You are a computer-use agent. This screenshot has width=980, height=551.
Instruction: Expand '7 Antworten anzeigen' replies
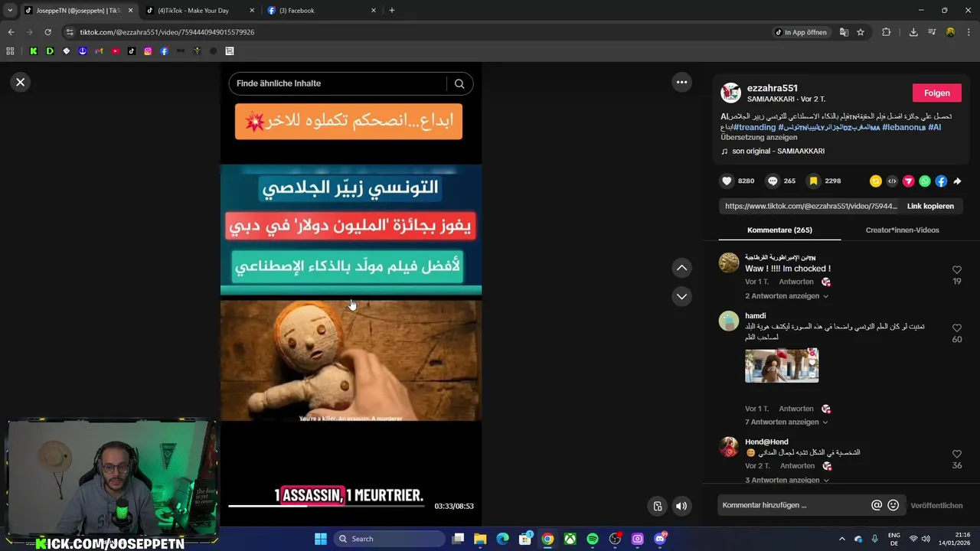click(786, 422)
